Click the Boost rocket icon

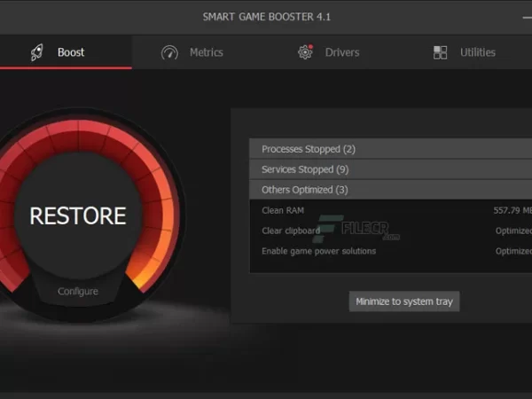pos(37,52)
